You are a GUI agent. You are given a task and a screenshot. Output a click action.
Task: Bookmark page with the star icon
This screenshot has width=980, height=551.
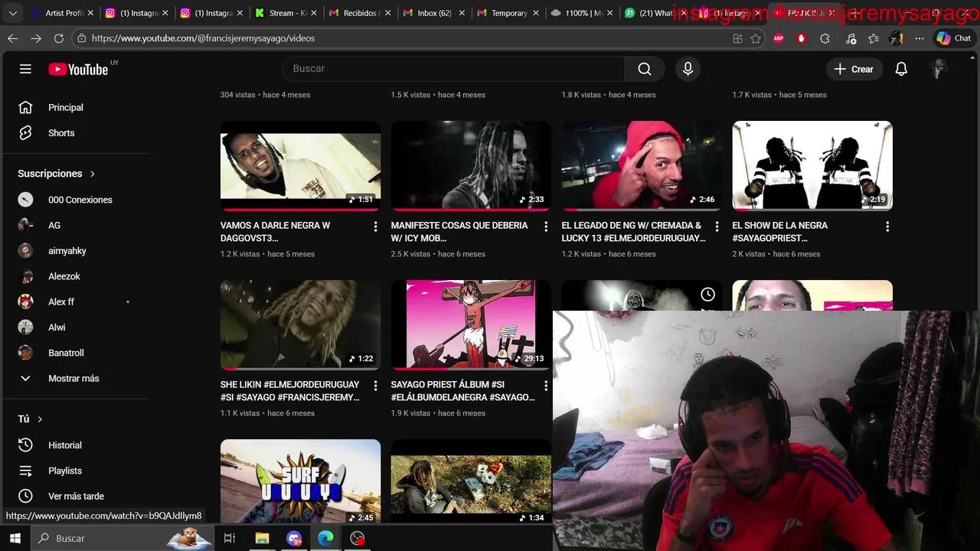pyautogui.click(x=756, y=38)
